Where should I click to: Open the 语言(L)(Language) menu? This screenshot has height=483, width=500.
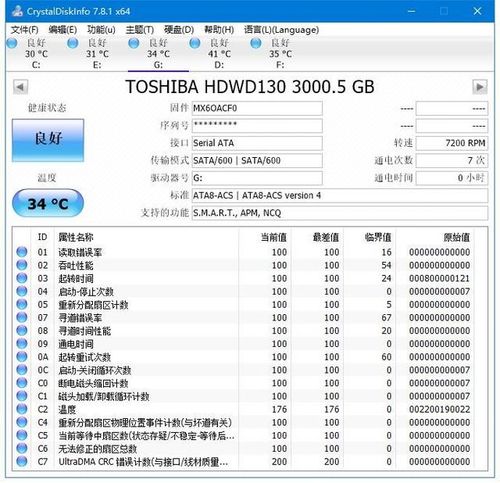(281, 30)
